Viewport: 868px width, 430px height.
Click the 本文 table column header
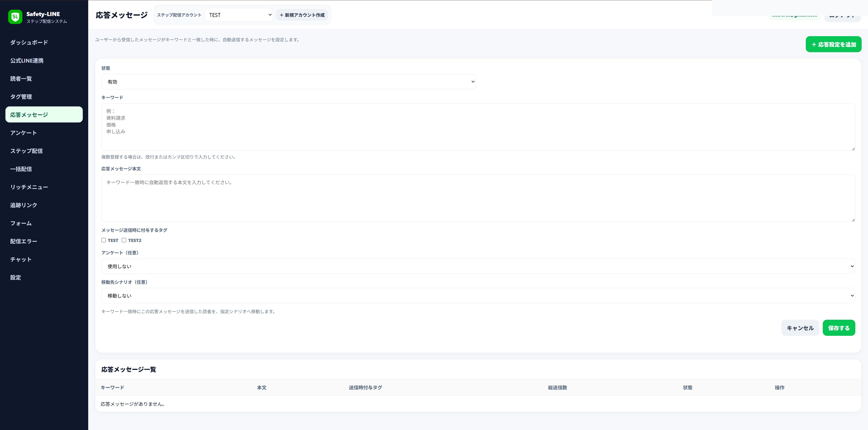tap(261, 388)
